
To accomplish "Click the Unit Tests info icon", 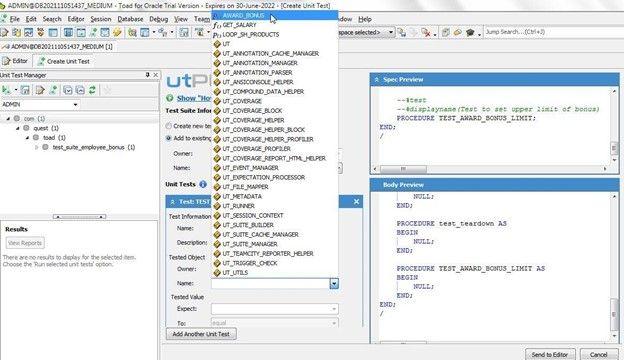I will coord(203,184).
